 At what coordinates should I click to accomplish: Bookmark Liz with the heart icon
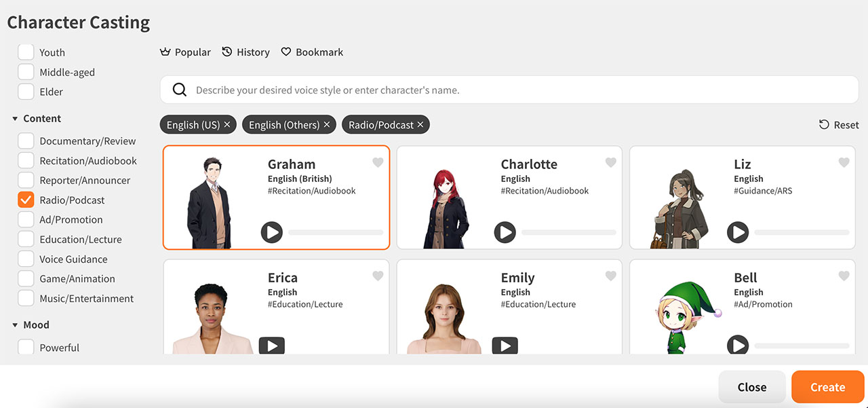844,162
